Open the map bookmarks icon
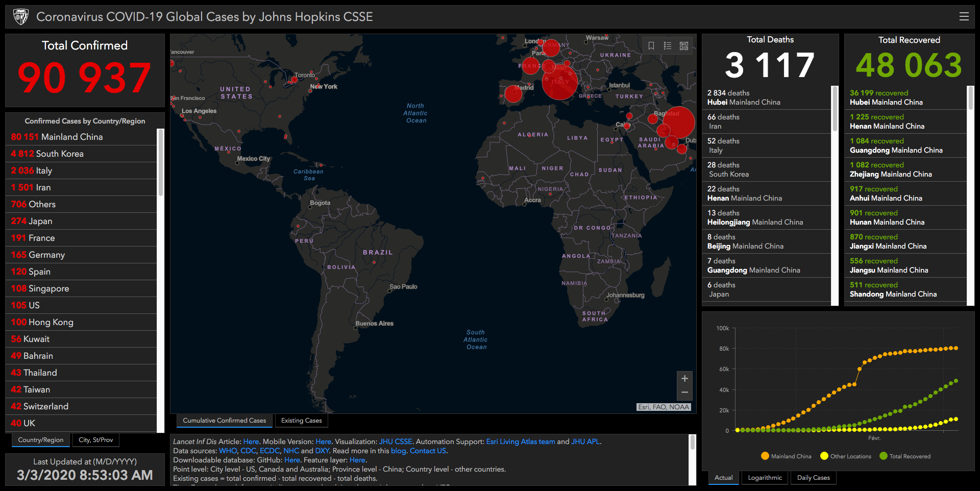Screen dimensions: 980x491 (651, 46)
